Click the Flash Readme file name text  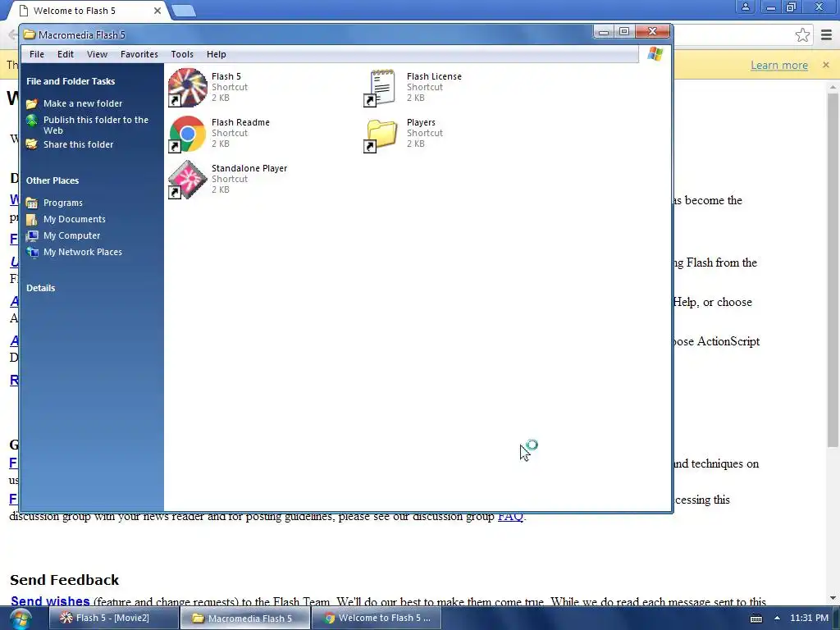(x=240, y=123)
